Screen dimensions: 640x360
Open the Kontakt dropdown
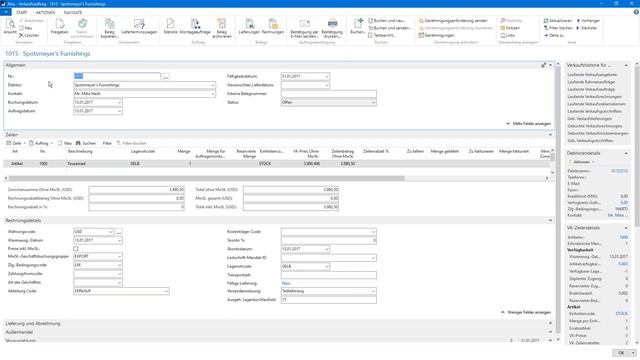tap(213, 94)
